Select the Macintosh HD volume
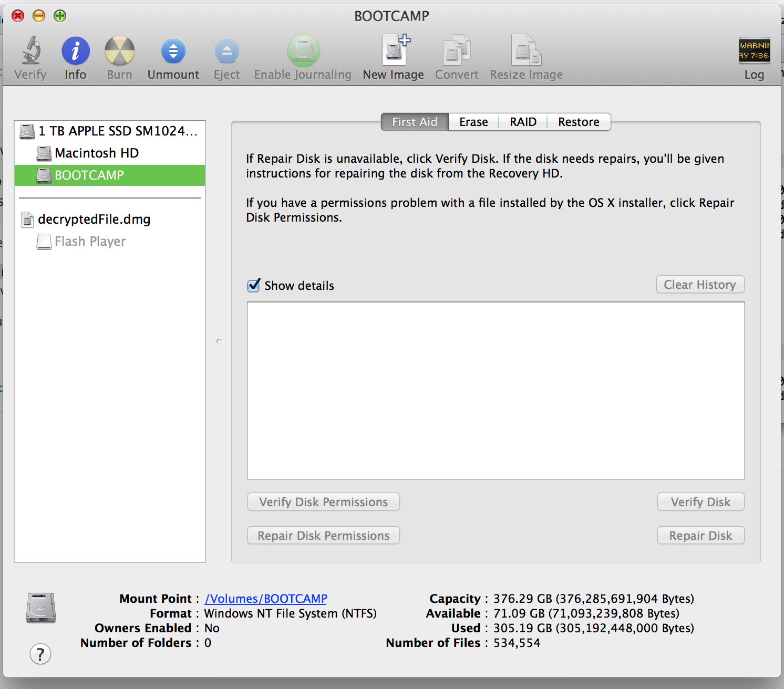 [110, 153]
